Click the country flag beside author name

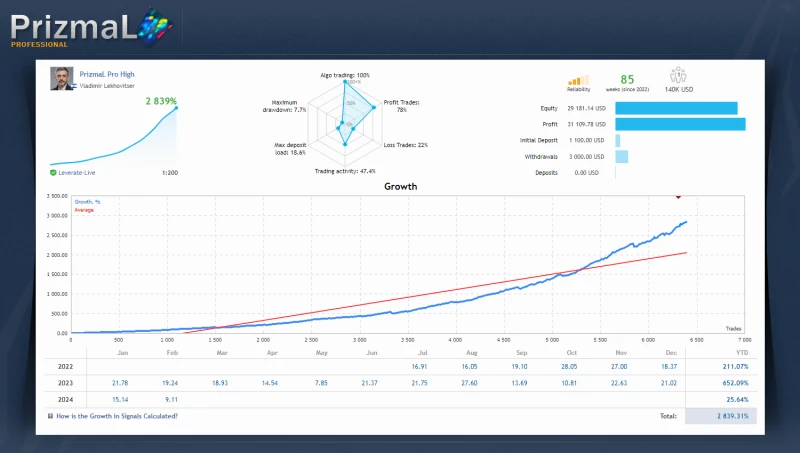[x=73, y=87]
